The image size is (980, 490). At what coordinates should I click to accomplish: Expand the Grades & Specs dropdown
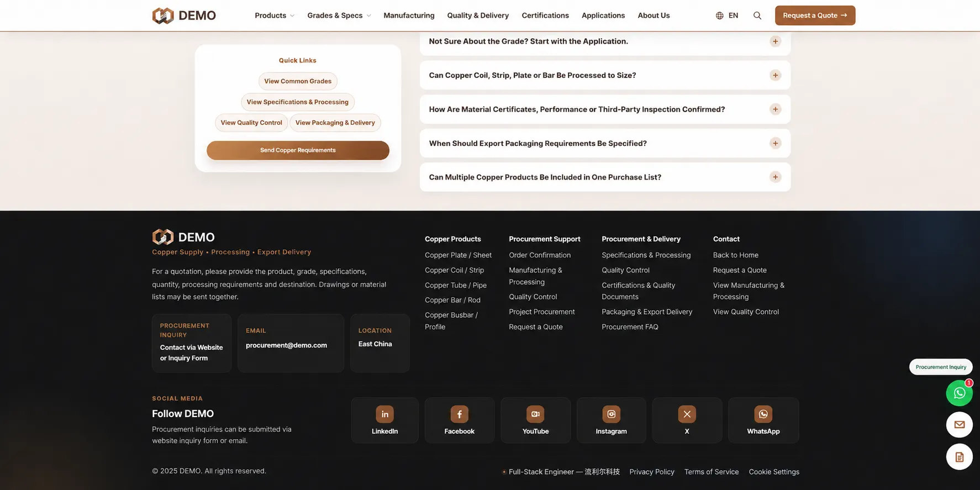tap(339, 15)
